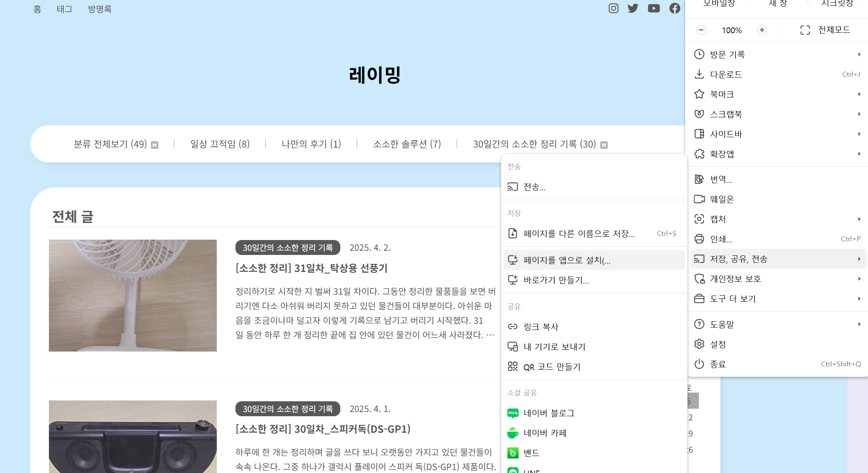Expand the 확장앱 submenu arrow
868x473 pixels.
[859, 154]
